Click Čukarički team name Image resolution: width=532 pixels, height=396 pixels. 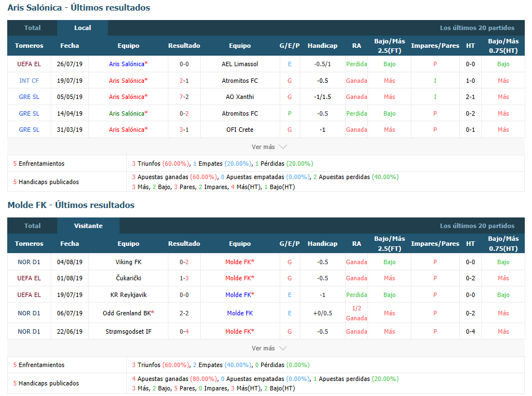click(x=128, y=278)
